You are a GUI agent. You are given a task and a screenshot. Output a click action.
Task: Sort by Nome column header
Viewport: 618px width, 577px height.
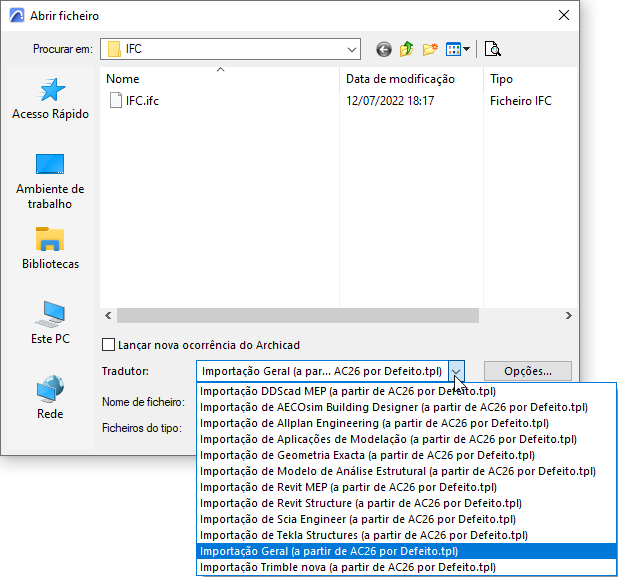(220, 78)
